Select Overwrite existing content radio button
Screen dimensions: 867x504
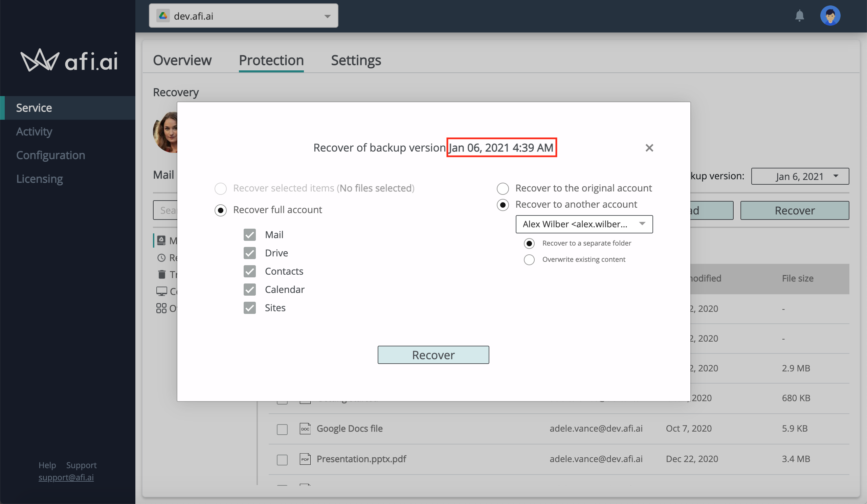(x=529, y=259)
